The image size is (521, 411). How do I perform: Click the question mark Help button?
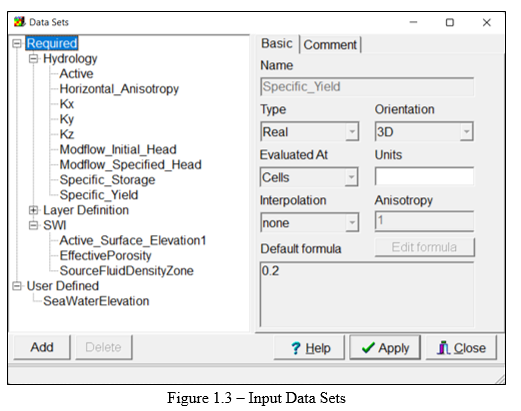[x=309, y=348]
